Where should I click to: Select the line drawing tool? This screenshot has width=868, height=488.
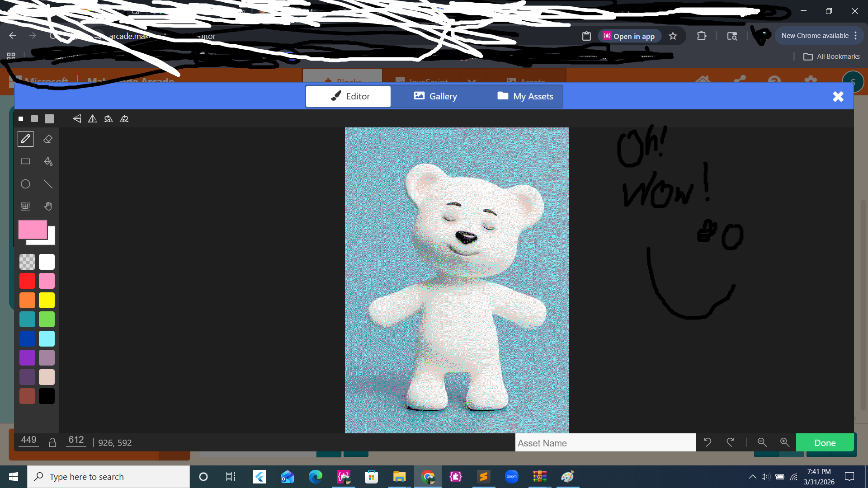48,184
